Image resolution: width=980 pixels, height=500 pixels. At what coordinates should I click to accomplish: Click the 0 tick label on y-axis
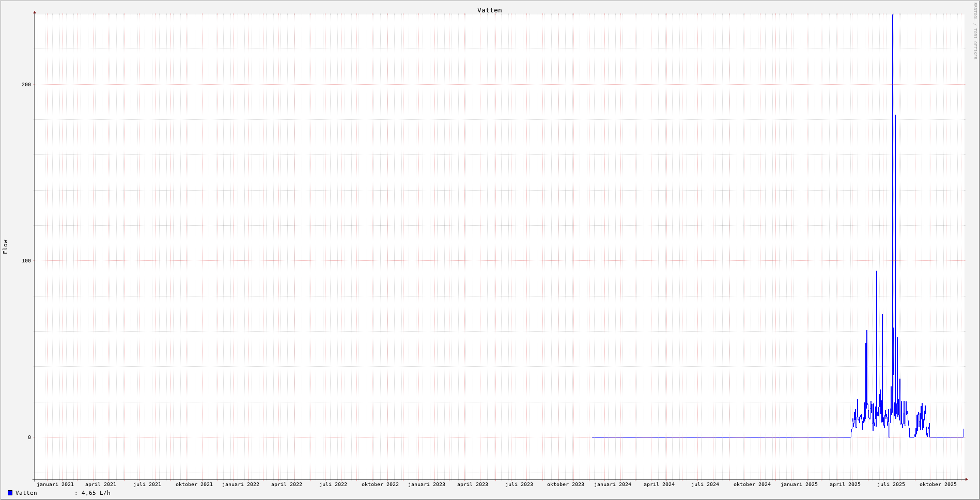click(29, 437)
